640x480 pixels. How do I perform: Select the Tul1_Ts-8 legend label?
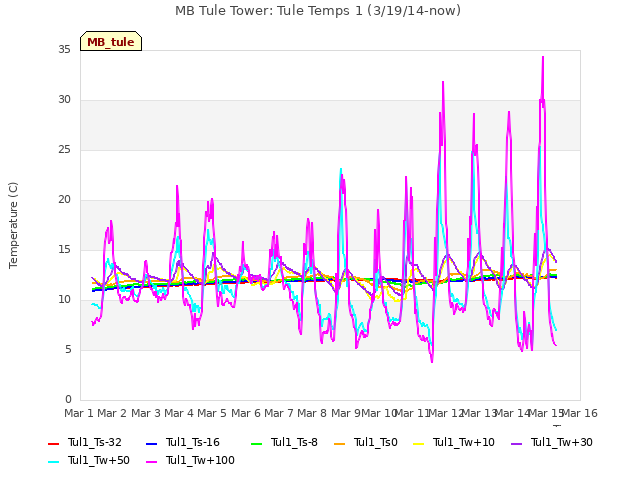click(x=294, y=442)
